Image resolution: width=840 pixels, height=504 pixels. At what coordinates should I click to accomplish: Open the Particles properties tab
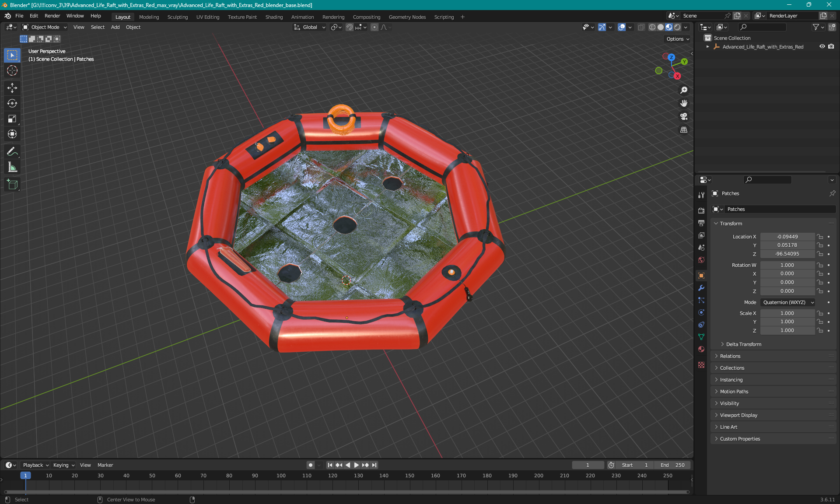[701, 300]
